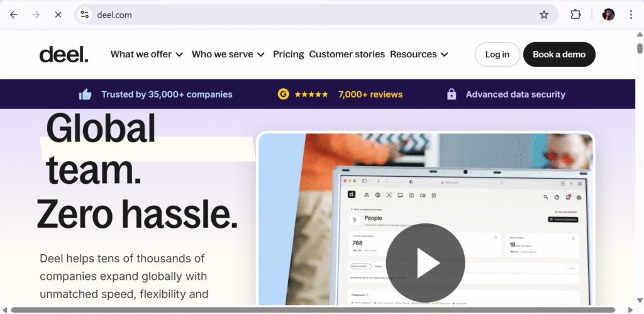The height and width of the screenshot is (314, 644).
Task: Click the browser forward arrow
Action: tap(36, 15)
